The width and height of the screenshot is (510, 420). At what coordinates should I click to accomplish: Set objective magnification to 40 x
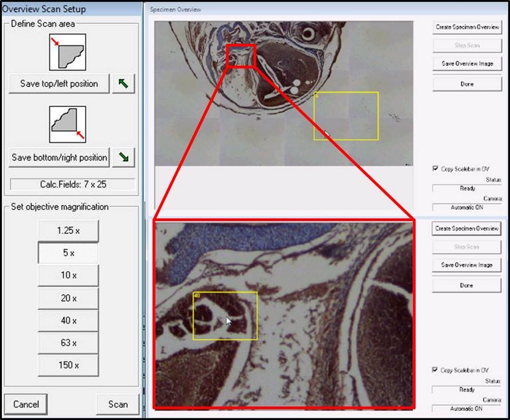coord(68,320)
